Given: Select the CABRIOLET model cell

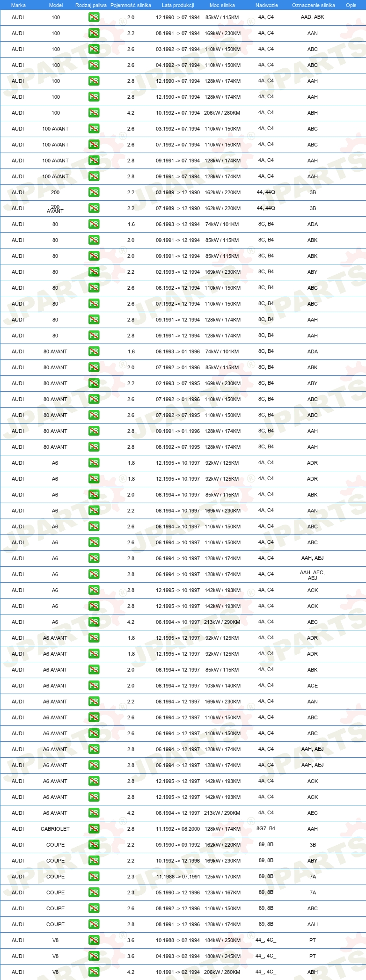Looking at the screenshot, I should tap(55, 829).
